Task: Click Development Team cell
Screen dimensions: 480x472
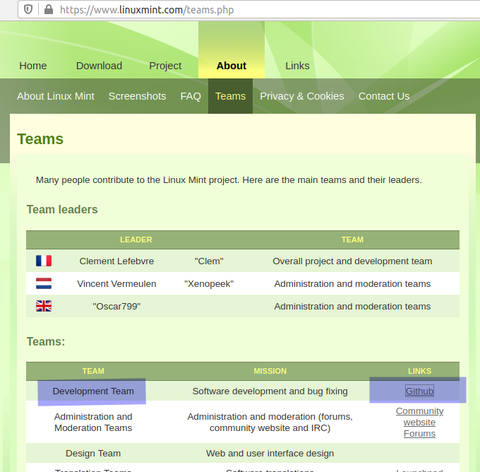Action: pos(93,391)
